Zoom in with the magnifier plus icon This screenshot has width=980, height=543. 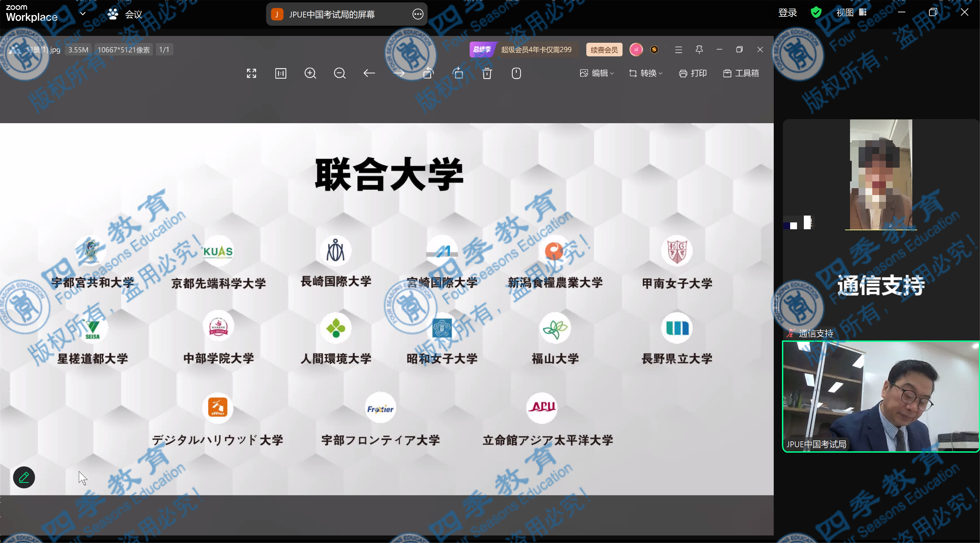[x=311, y=73]
